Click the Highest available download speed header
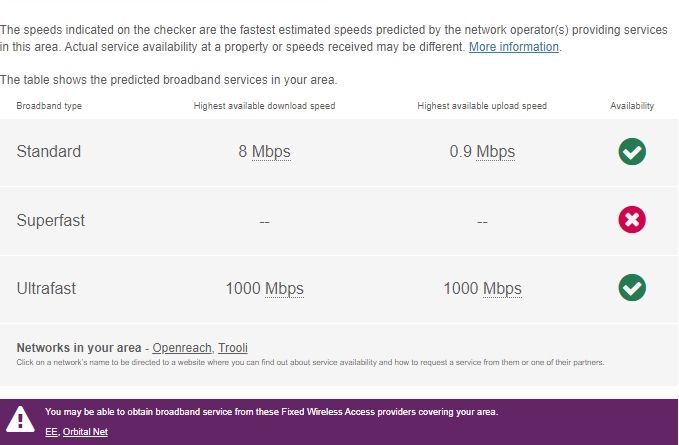679x445 pixels. [x=264, y=106]
